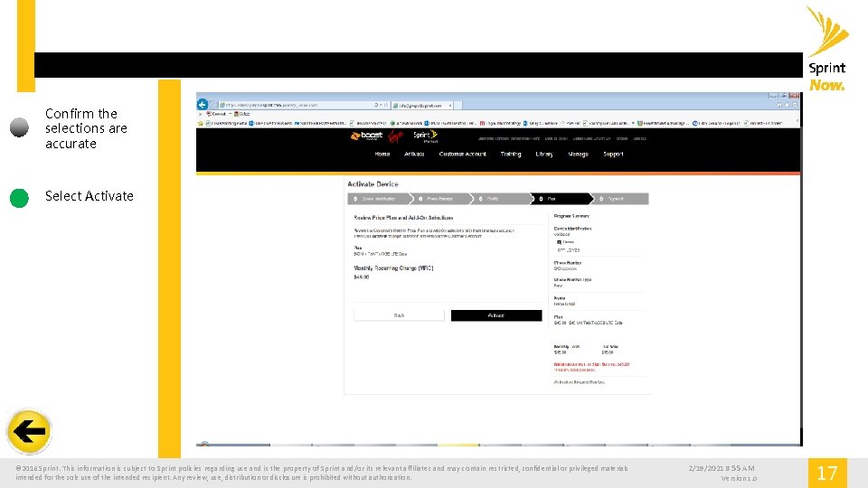The image size is (868, 488).
Task: Click the slide number 17 box
Action: [x=827, y=473]
